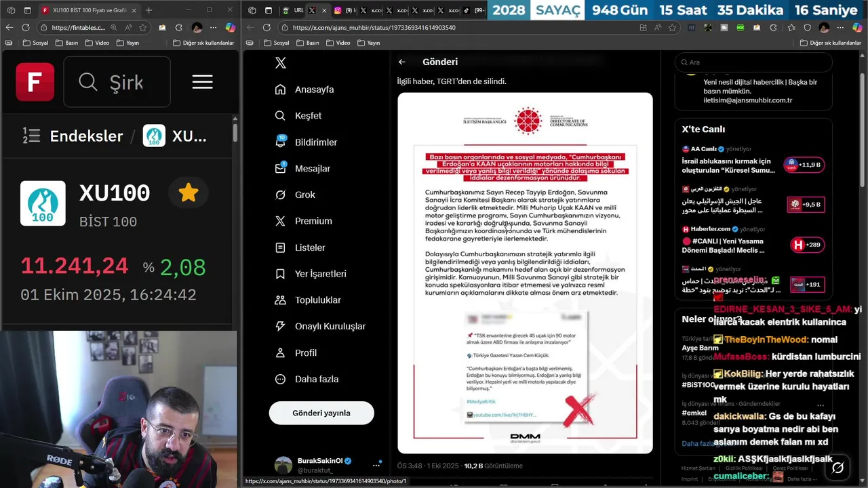Reload the Fintables page

(26, 28)
